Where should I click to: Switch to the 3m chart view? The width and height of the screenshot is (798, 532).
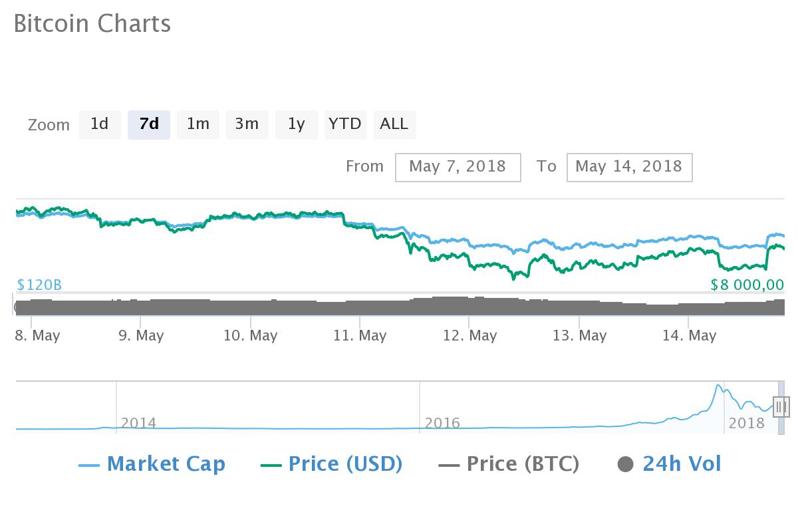pos(247,124)
